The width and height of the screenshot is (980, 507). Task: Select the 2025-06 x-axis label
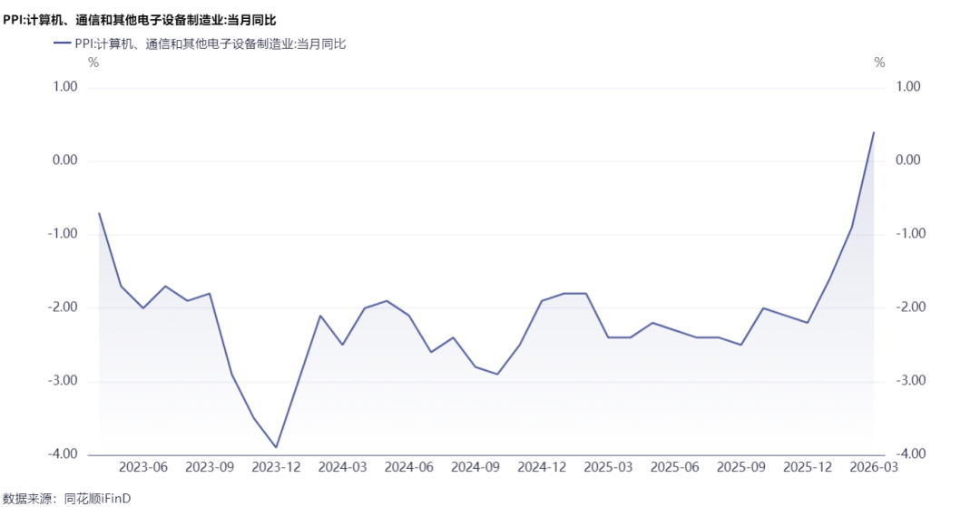[x=674, y=467]
